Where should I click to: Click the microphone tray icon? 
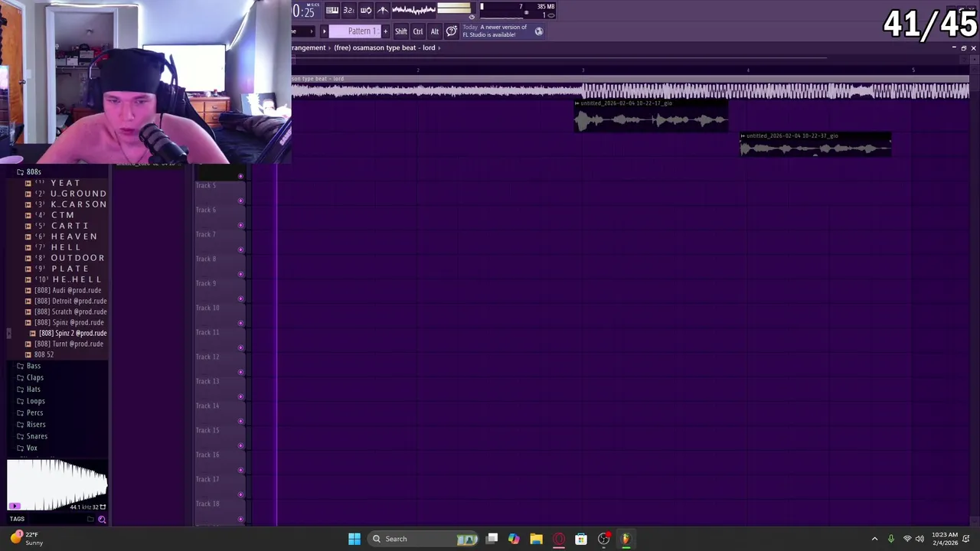[891, 539]
